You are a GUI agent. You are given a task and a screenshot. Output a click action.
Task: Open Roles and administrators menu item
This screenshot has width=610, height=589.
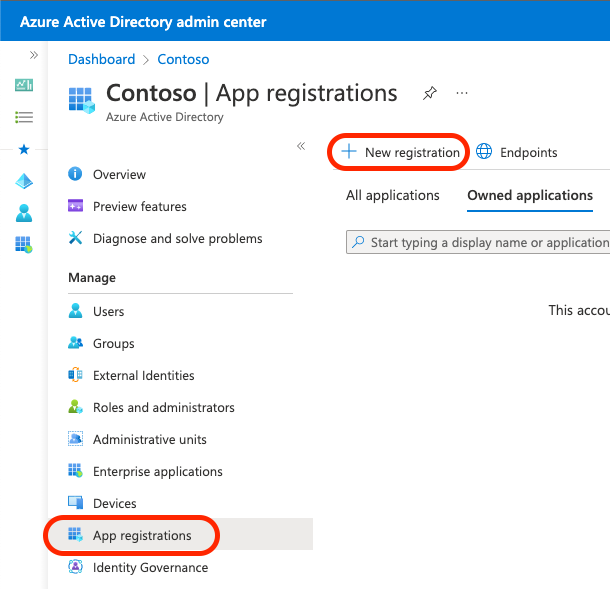163,407
